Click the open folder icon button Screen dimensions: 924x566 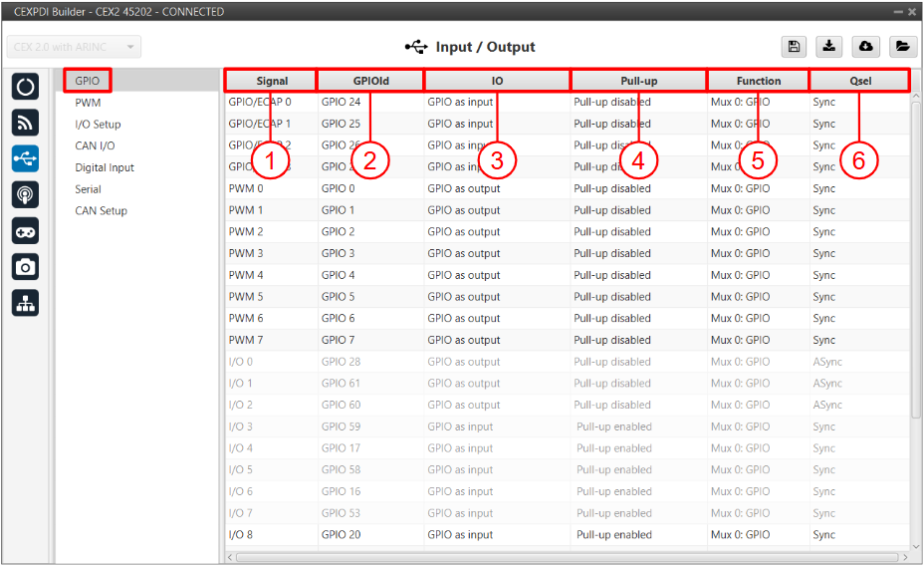[901, 47]
